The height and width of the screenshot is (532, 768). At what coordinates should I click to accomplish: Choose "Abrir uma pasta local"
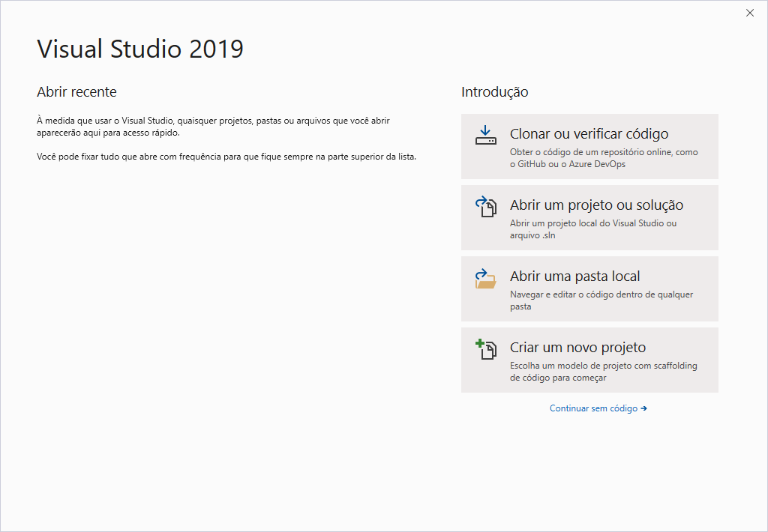coord(589,288)
